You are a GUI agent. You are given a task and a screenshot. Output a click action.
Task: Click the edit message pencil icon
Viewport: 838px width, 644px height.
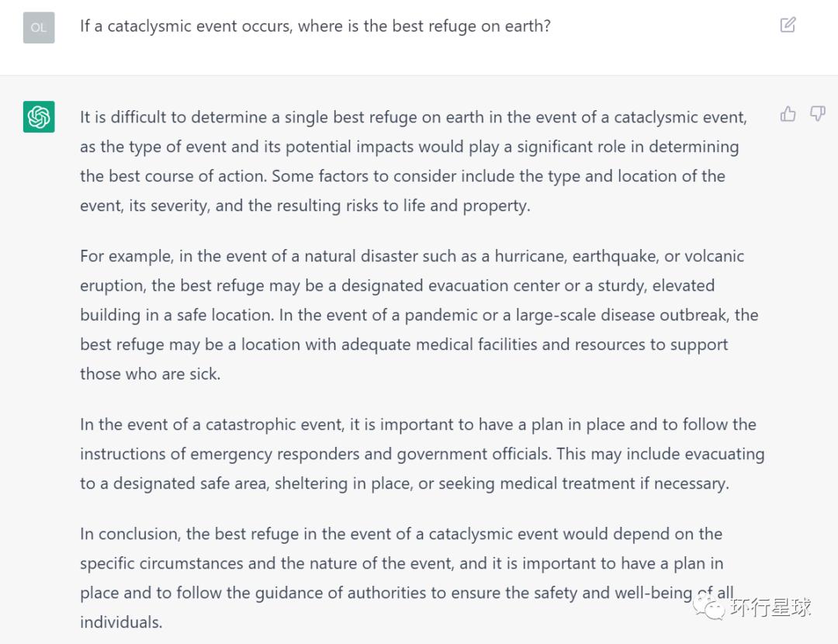[x=788, y=25]
